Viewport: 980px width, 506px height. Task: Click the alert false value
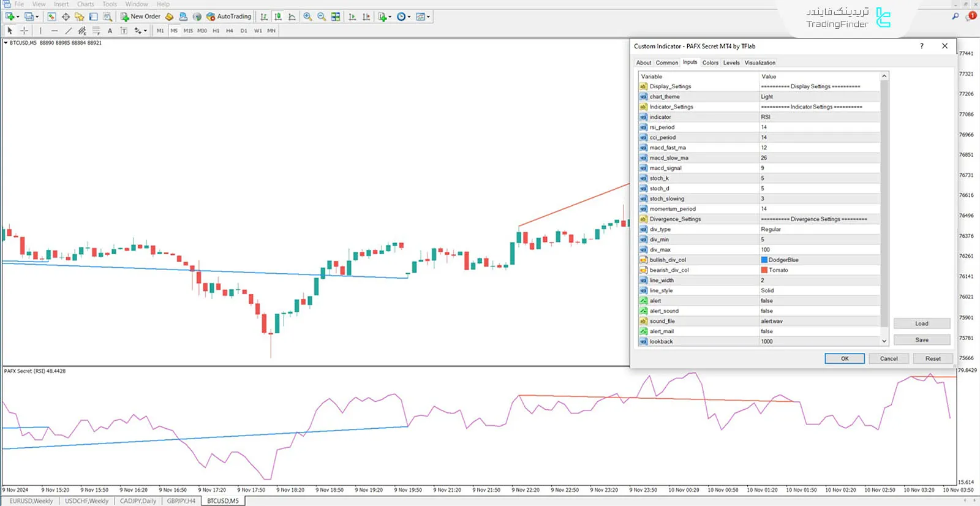pyautogui.click(x=767, y=301)
